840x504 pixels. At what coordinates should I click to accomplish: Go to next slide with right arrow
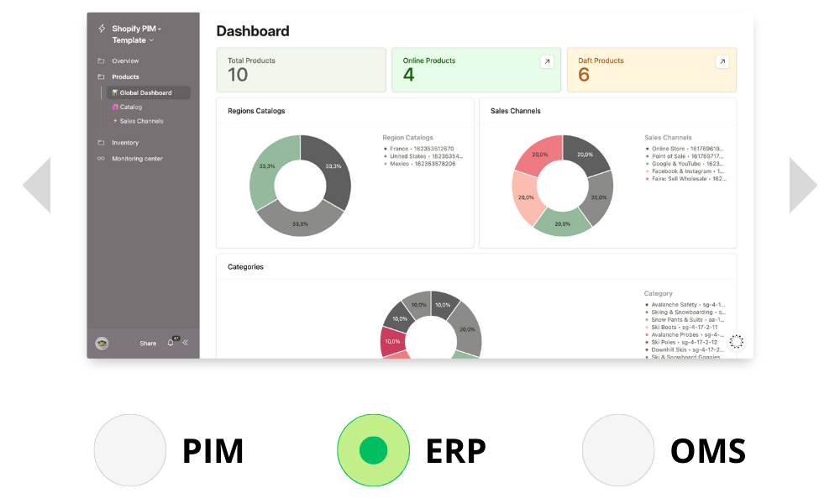coord(803,186)
